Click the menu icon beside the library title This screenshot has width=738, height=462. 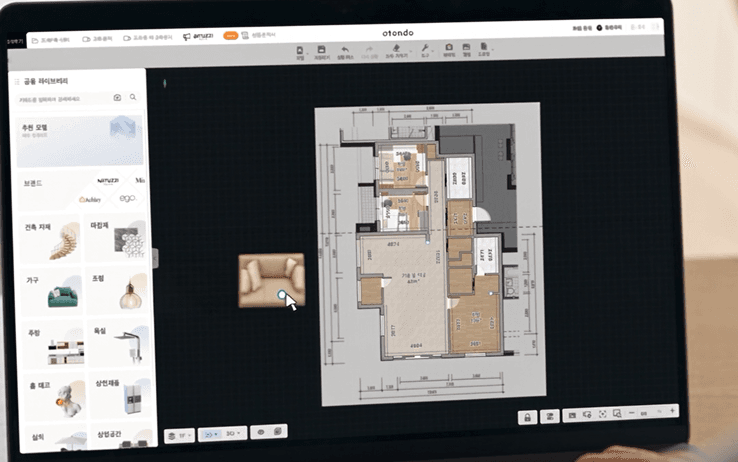[17, 82]
